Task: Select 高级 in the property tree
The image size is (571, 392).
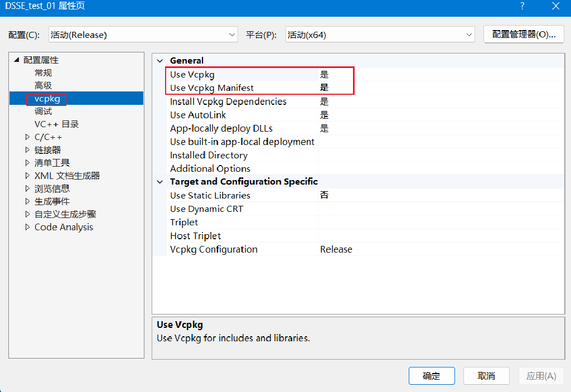Action: (43, 86)
